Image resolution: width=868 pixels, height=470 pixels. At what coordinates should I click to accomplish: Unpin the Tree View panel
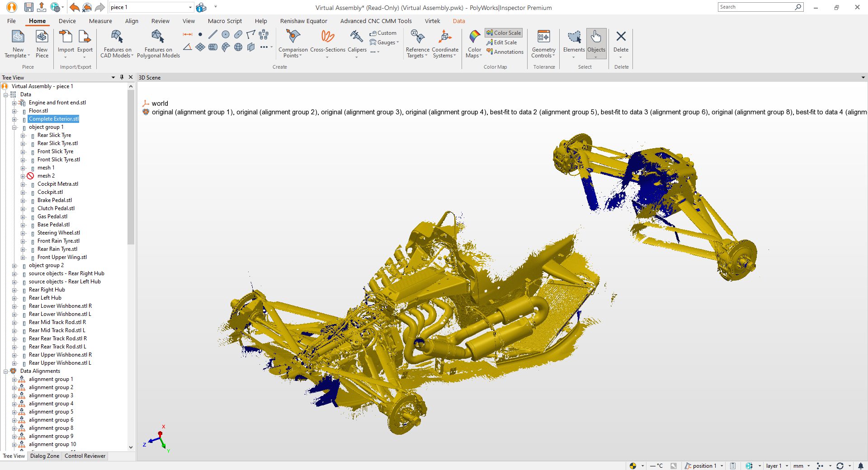point(121,77)
